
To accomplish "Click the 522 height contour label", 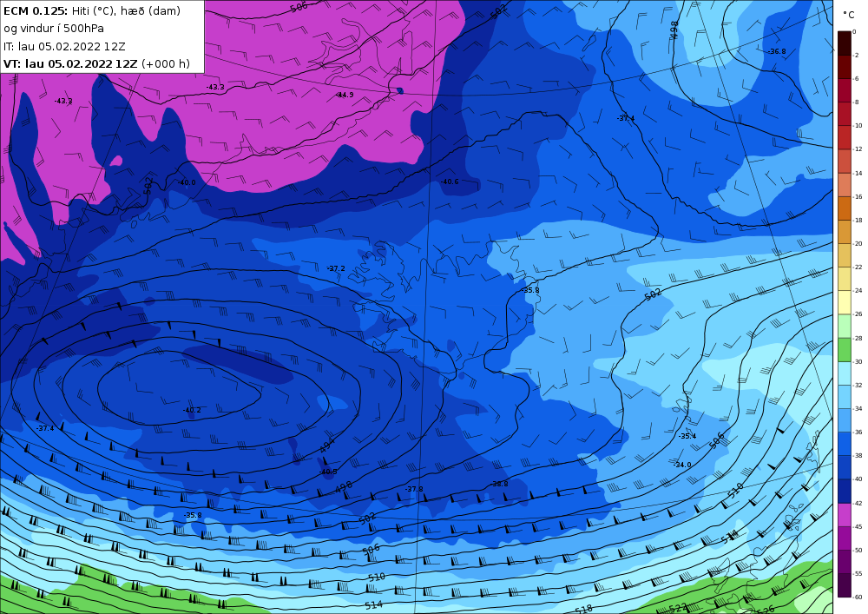I will (x=678, y=609).
